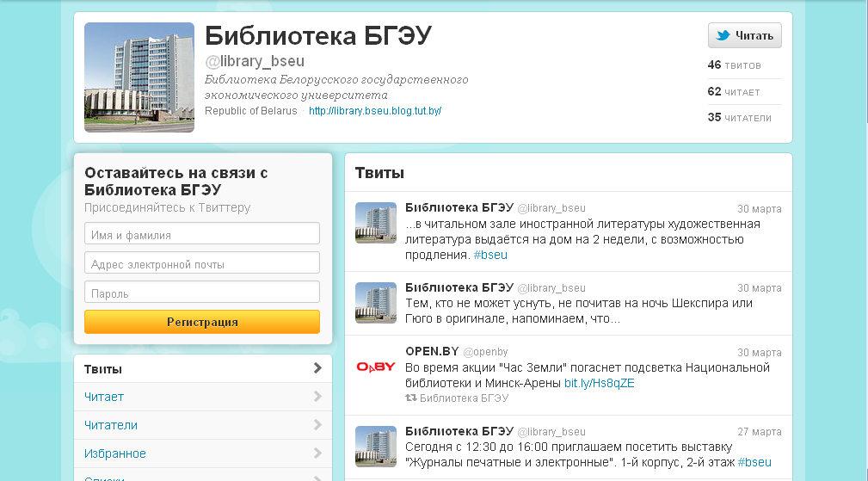Click the @library_bseu handle in the header
The image size is (868, 481).
coord(255,61)
